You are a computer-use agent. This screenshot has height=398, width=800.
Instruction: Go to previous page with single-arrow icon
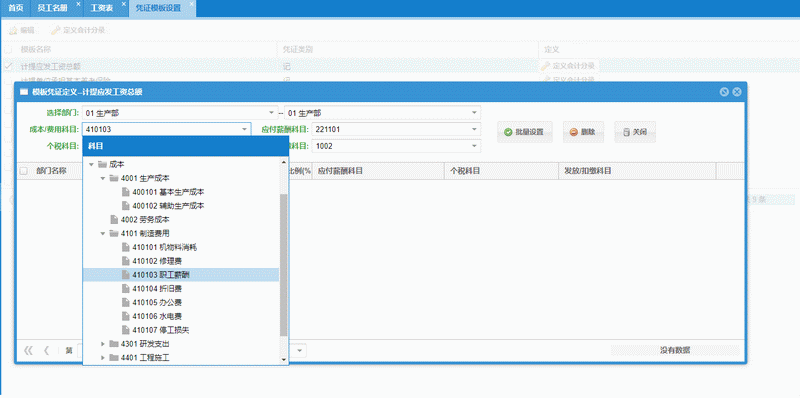(x=46, y=350)
